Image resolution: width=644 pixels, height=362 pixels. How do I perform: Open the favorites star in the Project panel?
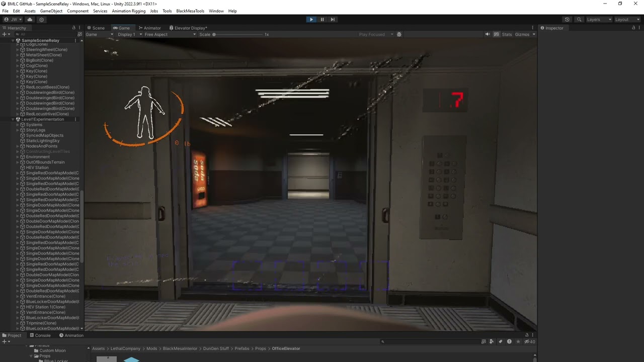click(518, 342)
